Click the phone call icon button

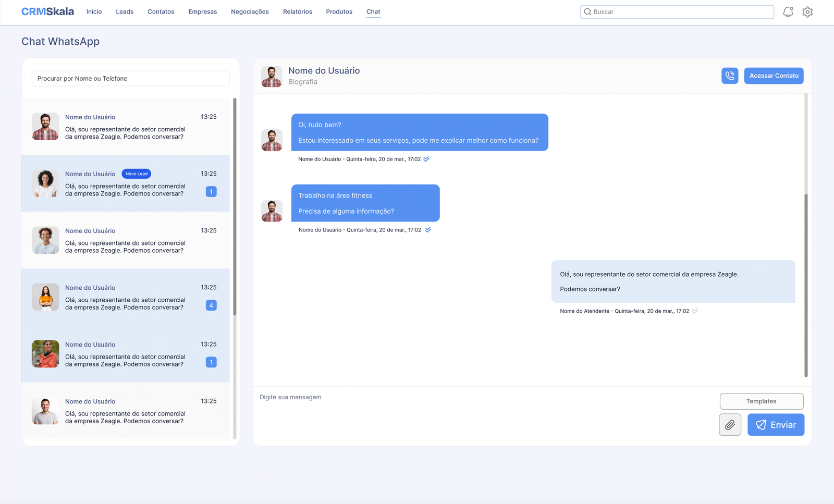click(x=730, y=76)
